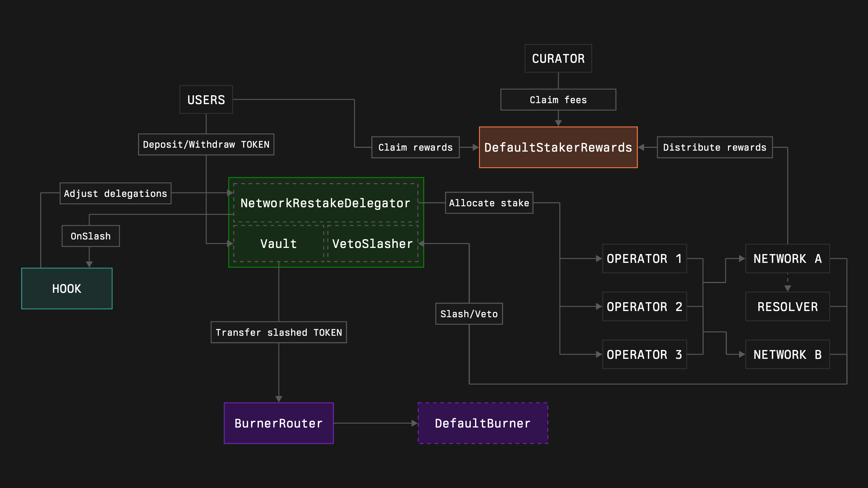Select the Claim fees label

[x=558, y=100]
